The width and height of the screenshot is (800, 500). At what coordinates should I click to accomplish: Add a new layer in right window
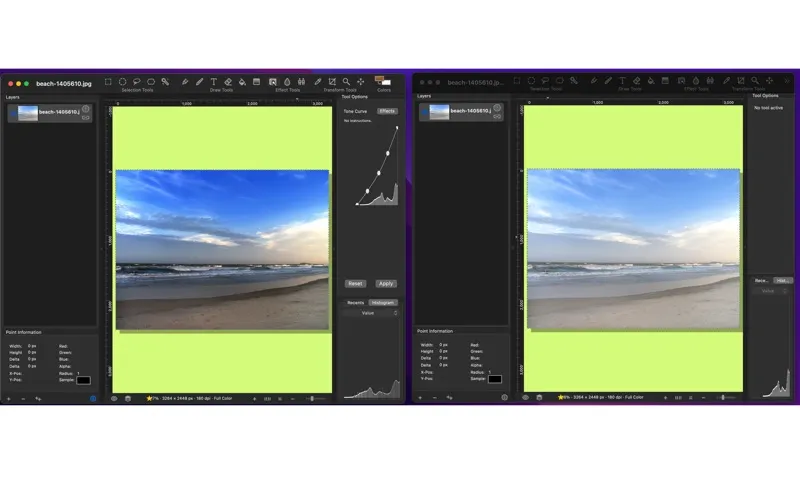pos(420,398)
